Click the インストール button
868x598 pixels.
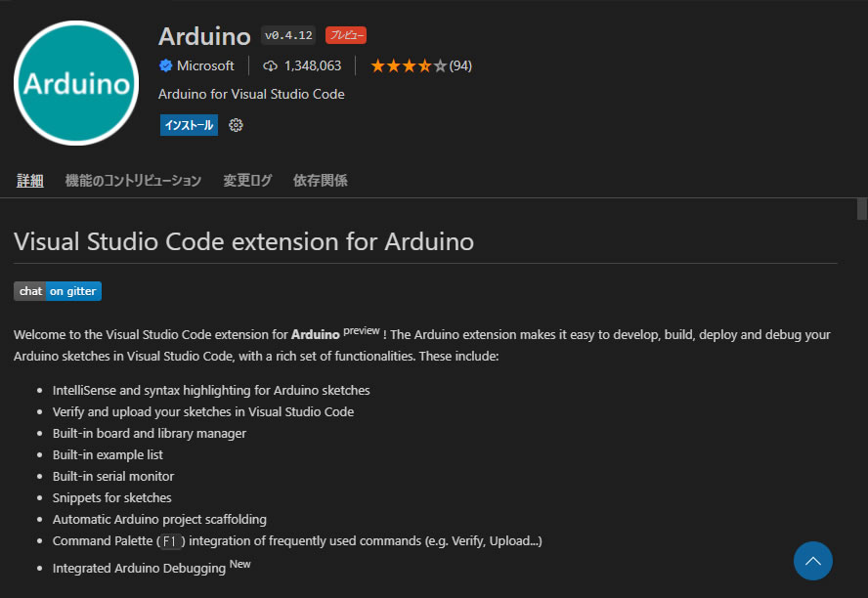pos(189,125)
